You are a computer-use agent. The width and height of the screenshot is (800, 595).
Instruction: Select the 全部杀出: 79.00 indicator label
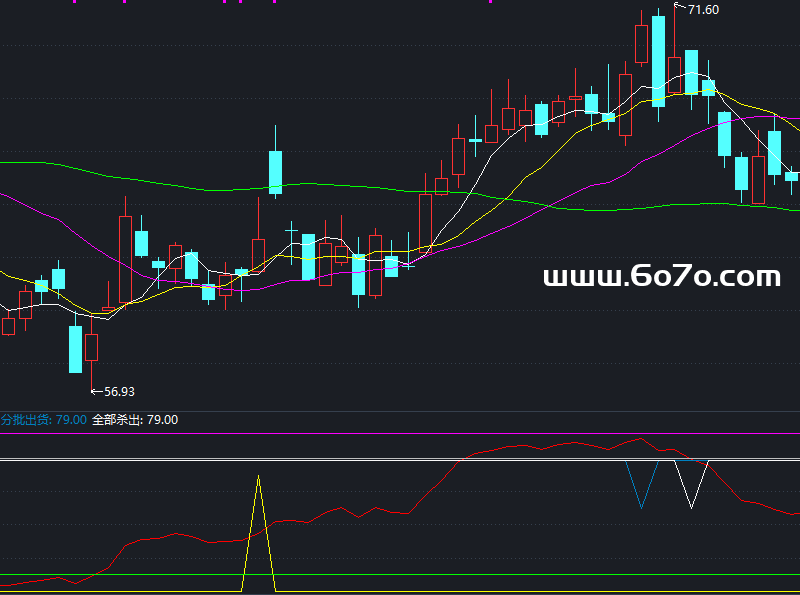pos(135,420)
